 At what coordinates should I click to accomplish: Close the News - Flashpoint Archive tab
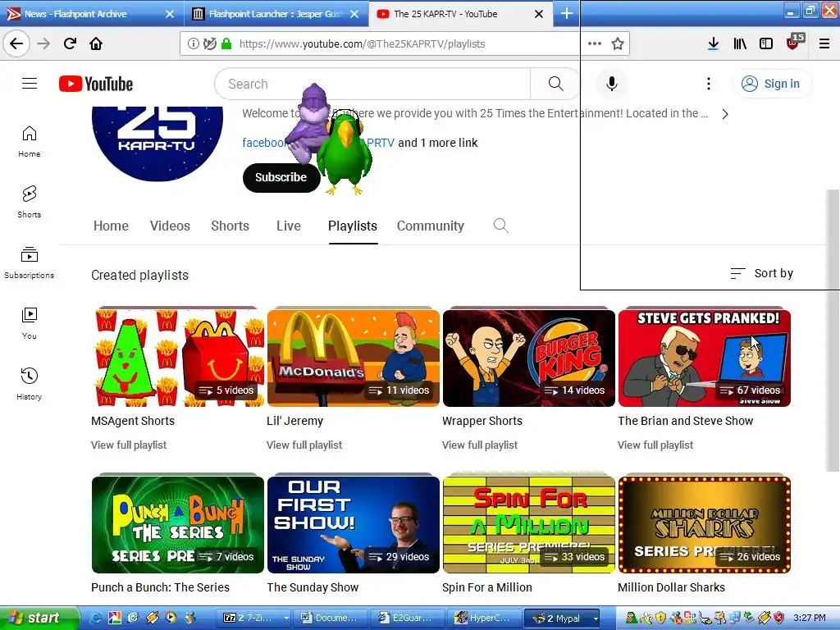click(x=170, y=14)
